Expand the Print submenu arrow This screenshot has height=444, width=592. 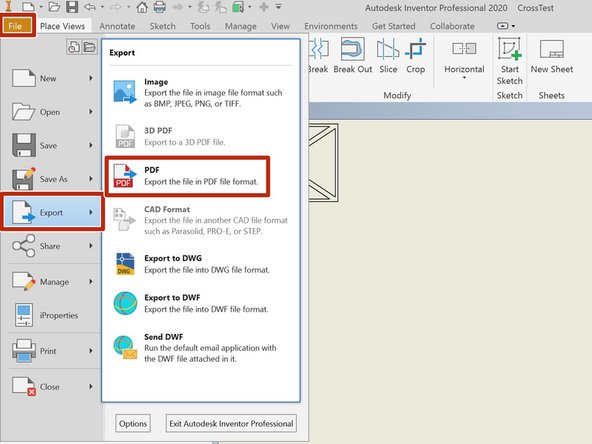click(x=91, y=351)
